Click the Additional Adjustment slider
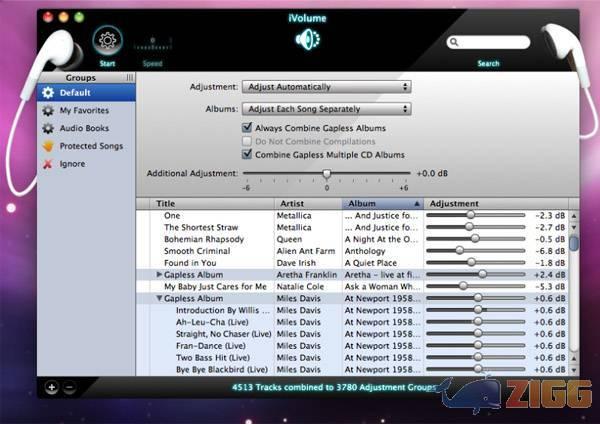 [326, 174]
